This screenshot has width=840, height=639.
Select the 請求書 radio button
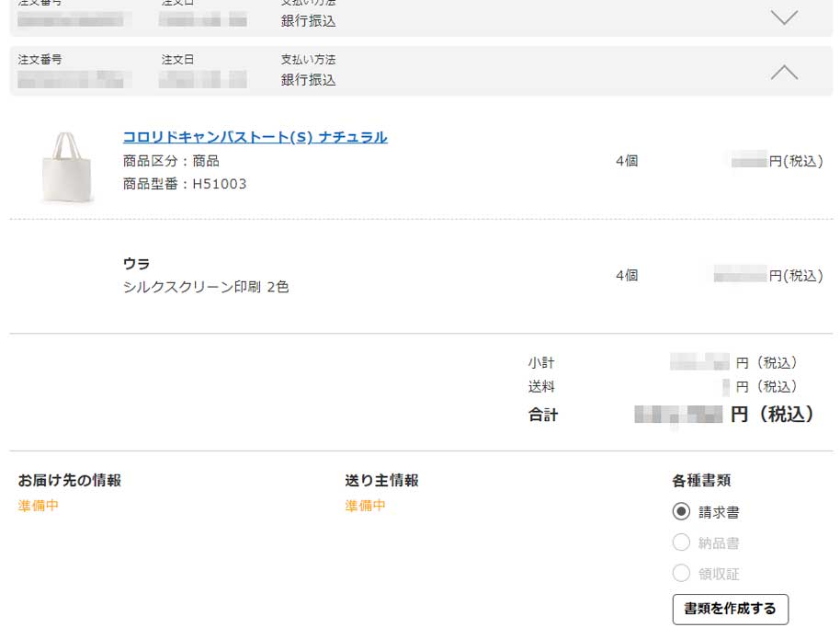[x=681, y=511]
